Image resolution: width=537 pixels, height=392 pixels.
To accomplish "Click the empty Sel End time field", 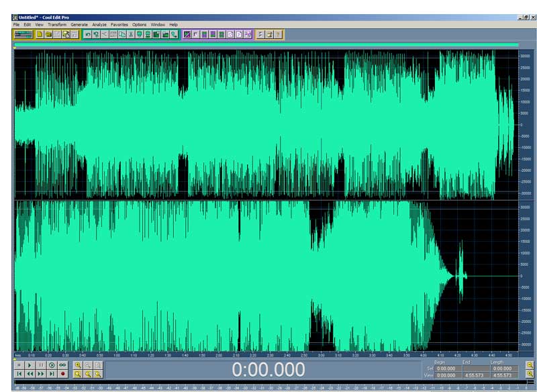I will tap(475, 369).
